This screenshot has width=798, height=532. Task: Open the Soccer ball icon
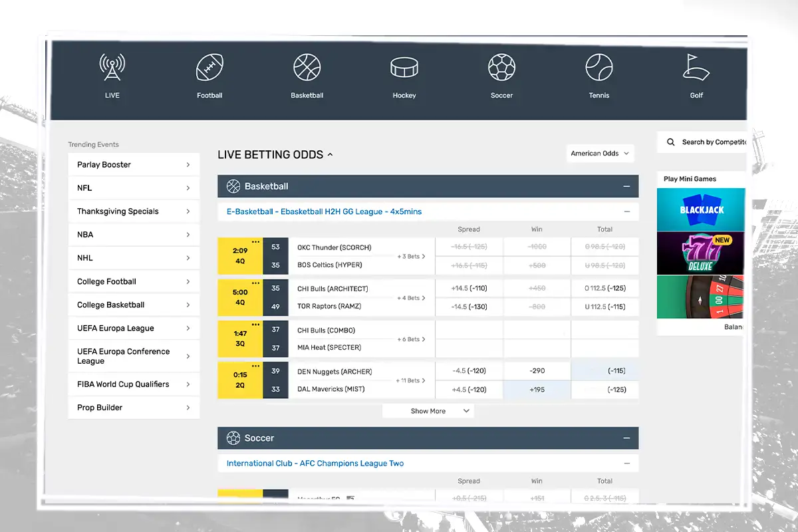pos(501,68)
